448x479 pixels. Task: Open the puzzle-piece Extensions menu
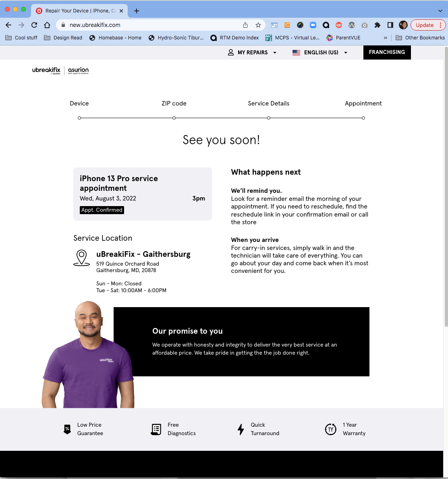[x=377, y=25]
